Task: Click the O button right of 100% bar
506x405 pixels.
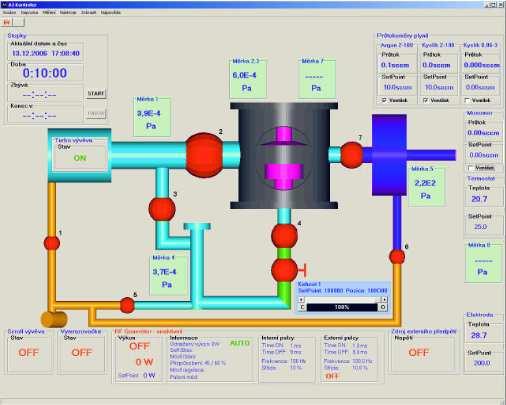Action: (383, 307)
